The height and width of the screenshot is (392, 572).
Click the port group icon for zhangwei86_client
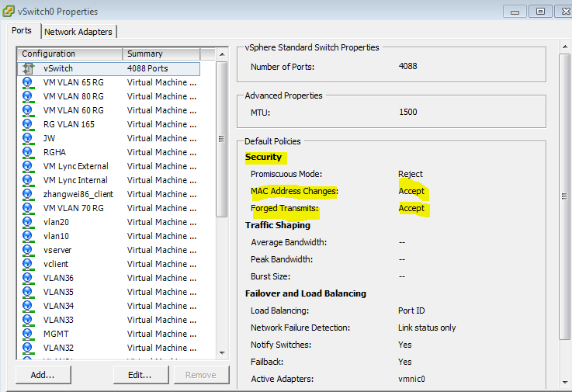point(28,194)
